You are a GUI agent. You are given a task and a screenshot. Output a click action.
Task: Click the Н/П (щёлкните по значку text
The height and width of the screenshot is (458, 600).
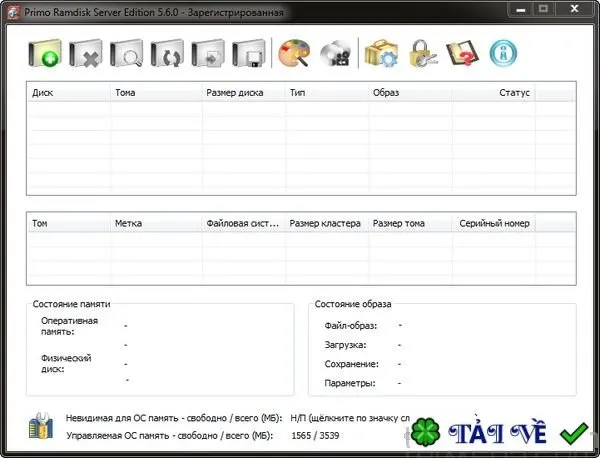tap(350, 418)
